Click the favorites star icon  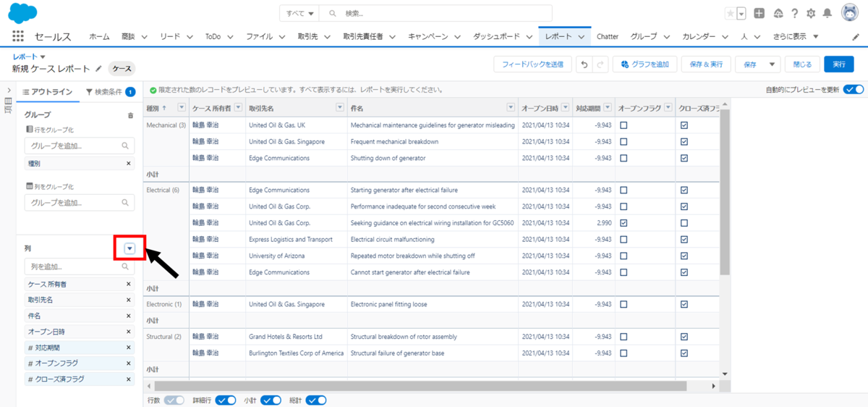[x=731, y=14]
